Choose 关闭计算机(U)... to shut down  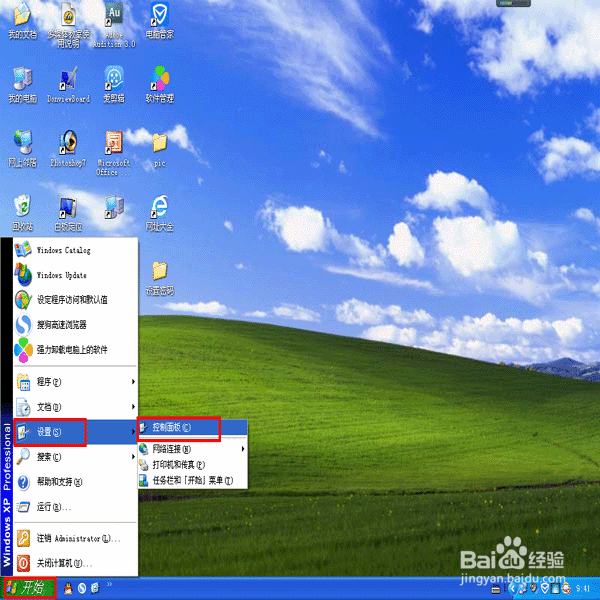[75, 564]
